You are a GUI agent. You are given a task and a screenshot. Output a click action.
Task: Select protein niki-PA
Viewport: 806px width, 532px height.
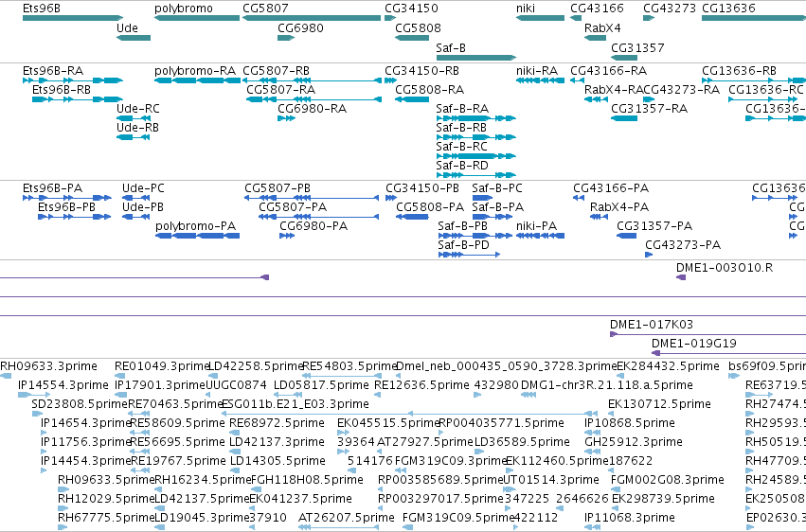click(x=540, y=236)
